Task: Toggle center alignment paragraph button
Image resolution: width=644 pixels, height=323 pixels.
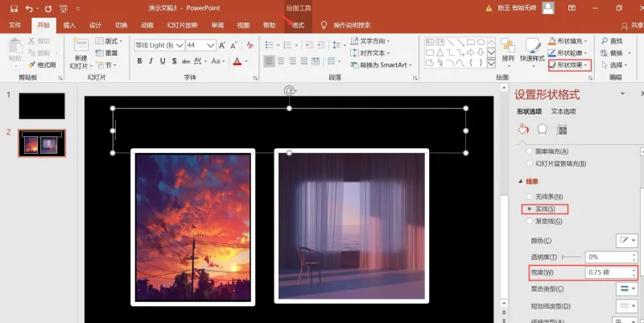Action: (281, 61)
